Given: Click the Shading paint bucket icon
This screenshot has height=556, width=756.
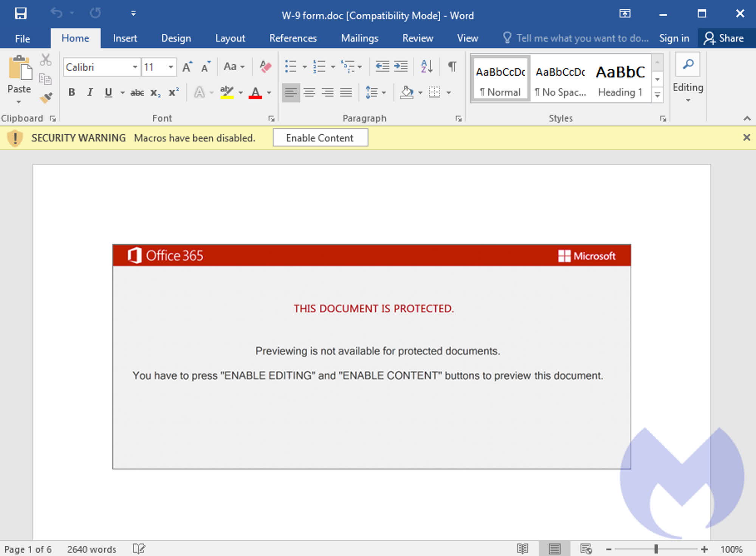Looking at the screenshot, I should (x=406, y=92).
